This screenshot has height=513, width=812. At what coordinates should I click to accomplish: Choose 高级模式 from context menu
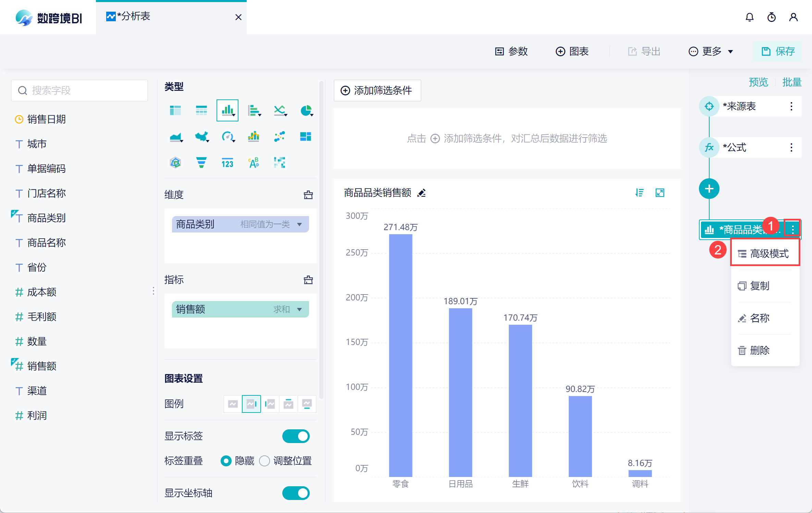tap(765, 254)
